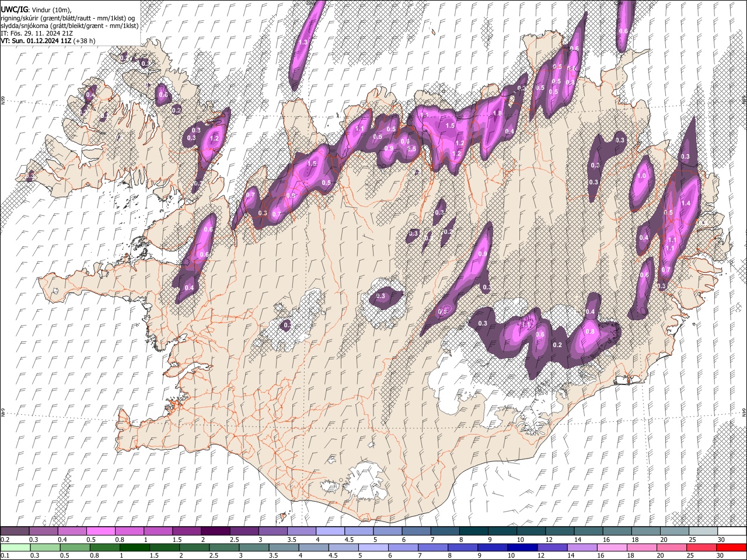Pick lower legend swatch between 4.5 and 5
747x560 pixels.
point(344,547)
